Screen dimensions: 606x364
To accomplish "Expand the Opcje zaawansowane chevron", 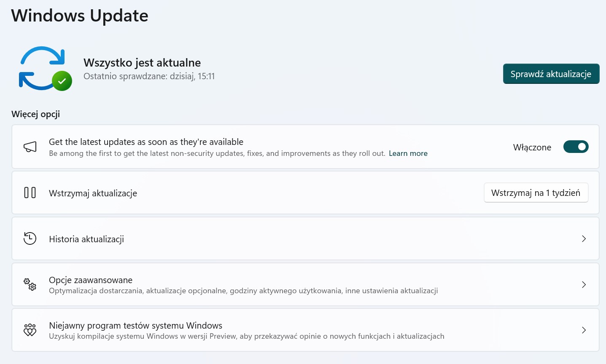I will (584, 284).
